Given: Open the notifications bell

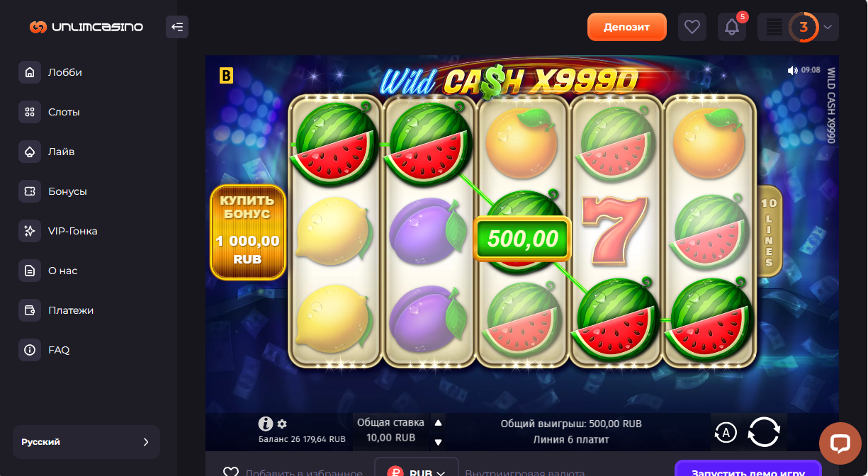Looking at the screenshot, I should (x=732, y=27).
